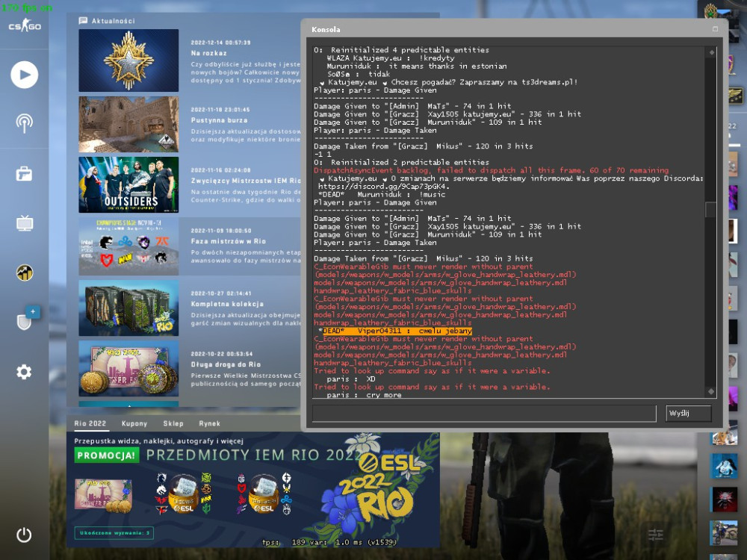
Task: Open the second ESL sticker capsule item
Action: click(x=264, y=494)
